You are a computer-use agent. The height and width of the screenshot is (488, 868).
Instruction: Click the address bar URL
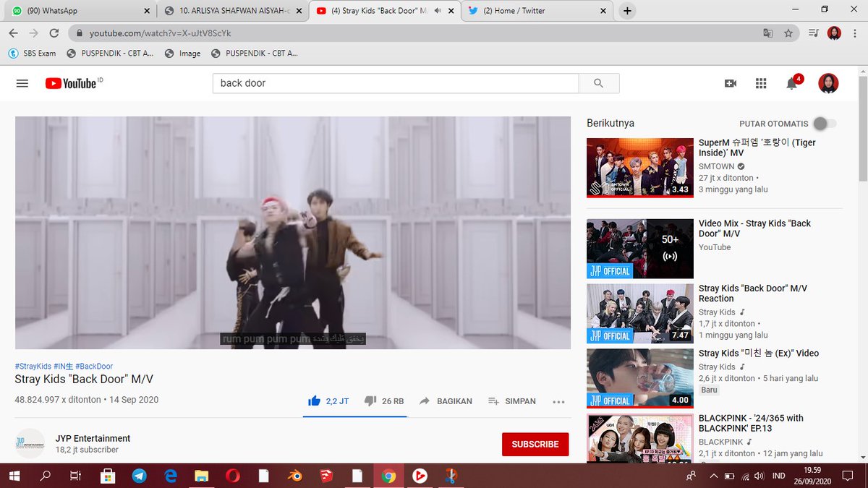tap(161, 33)
